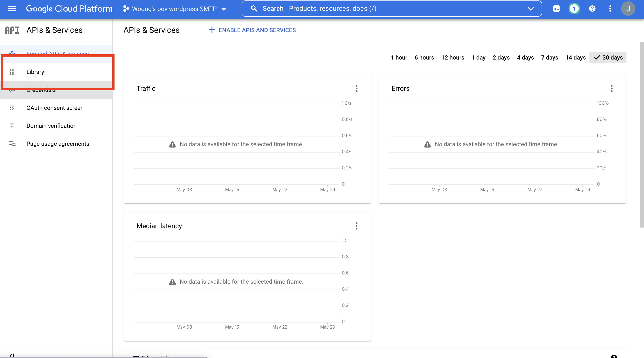Select the 1 hour time range
The height and width of the screenshot is (358, 644).
point(399,57)
